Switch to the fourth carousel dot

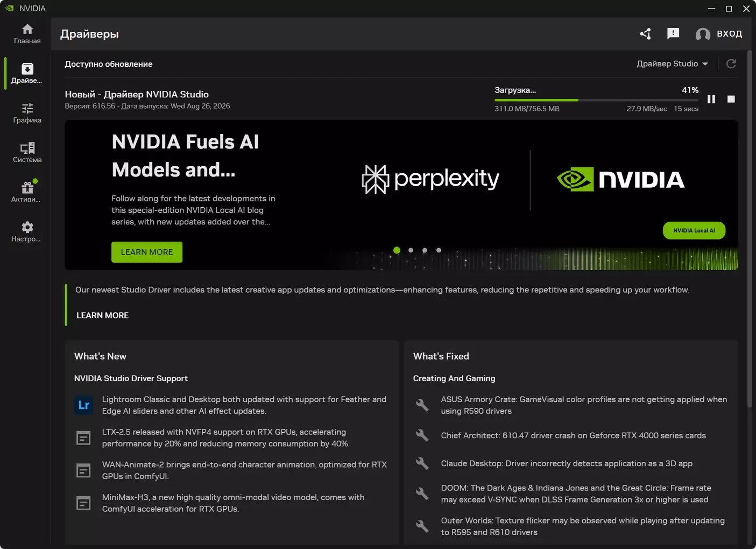(439, 250)
